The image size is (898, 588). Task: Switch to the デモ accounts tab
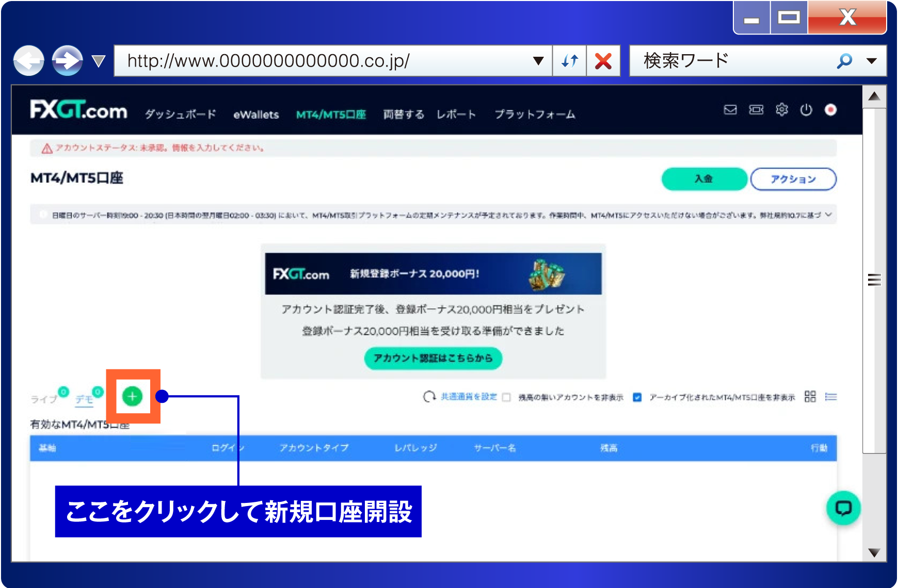coord(84,399)
